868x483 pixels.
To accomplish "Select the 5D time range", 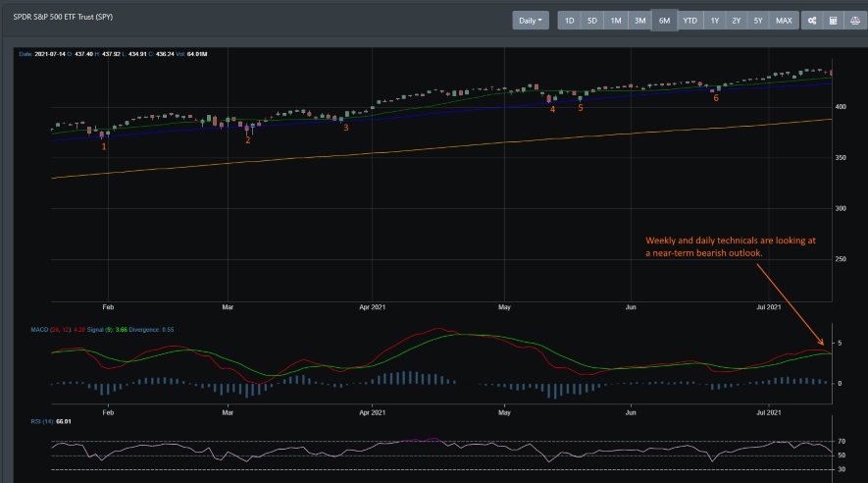I will point(592,21).
